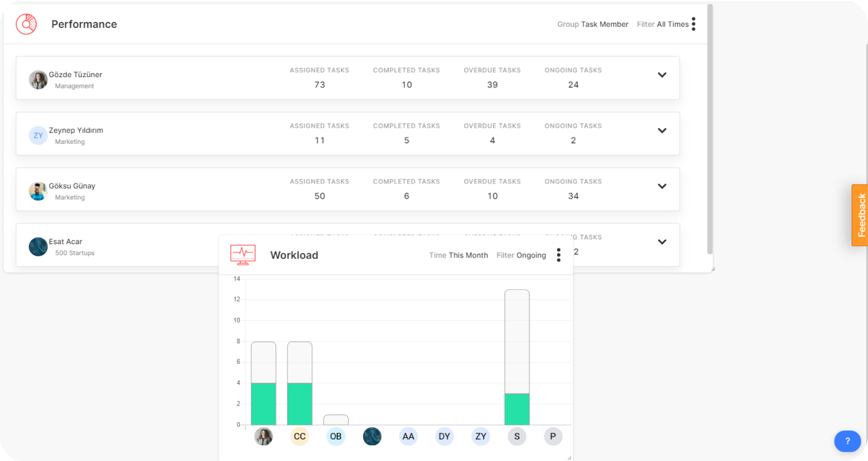Open Workload Time This Month dropdown

[x=458, y=255]
